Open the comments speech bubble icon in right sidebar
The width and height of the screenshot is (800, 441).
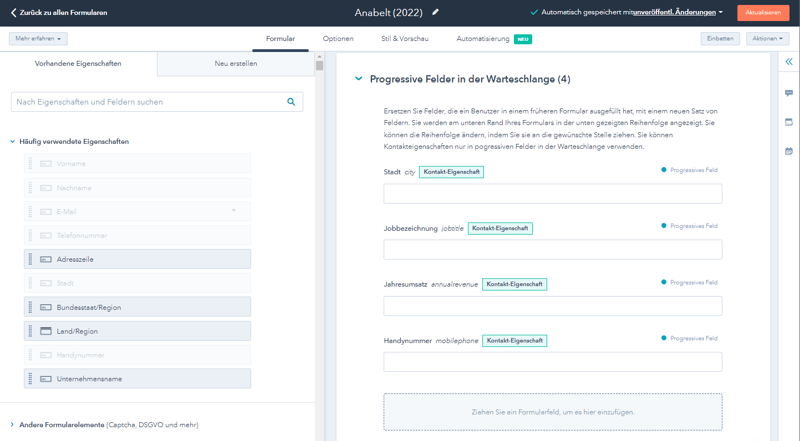pyautogui.click(x=788, y=93)
